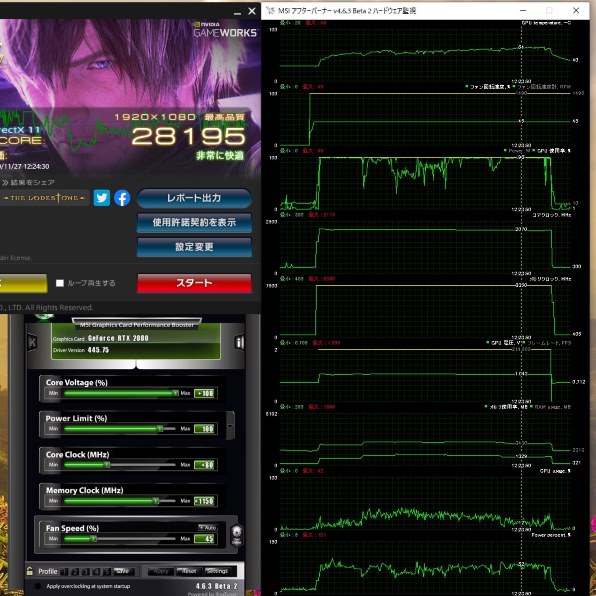Image resolution: width=596 pixels, height=596 pixels.
Task: Click the Core Clock slider track
Action: click(x=120, y=465)
